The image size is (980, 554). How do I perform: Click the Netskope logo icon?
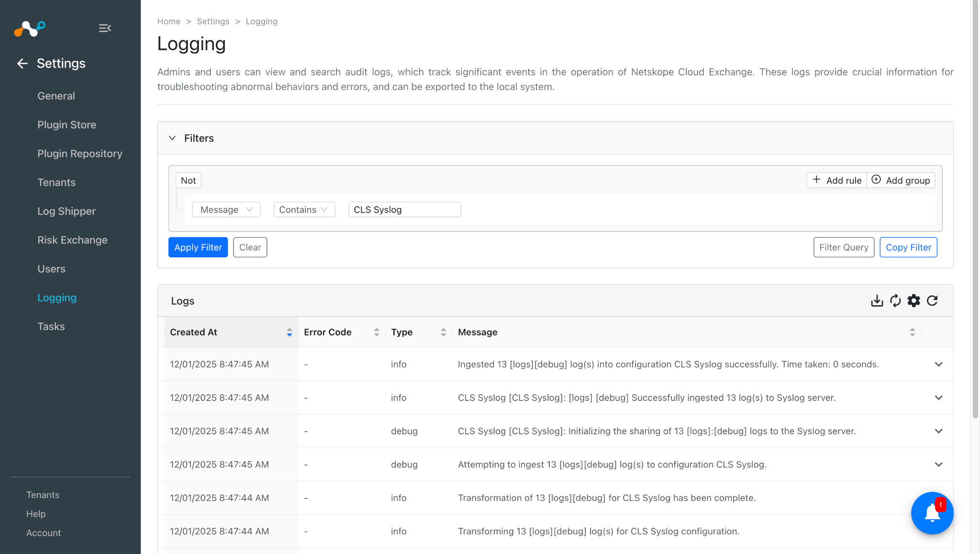30,29
